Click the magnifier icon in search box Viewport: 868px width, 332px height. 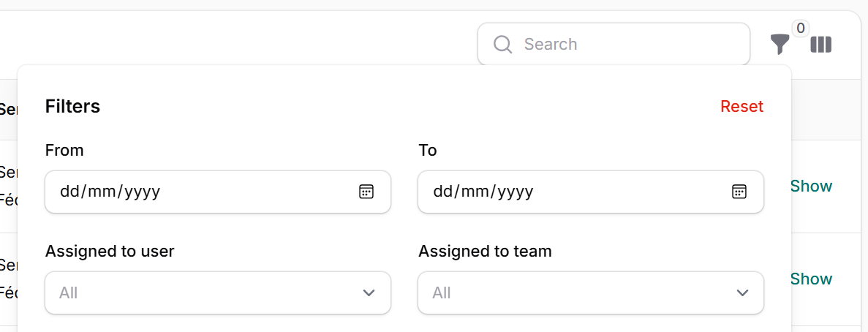[x=502, y=45]
